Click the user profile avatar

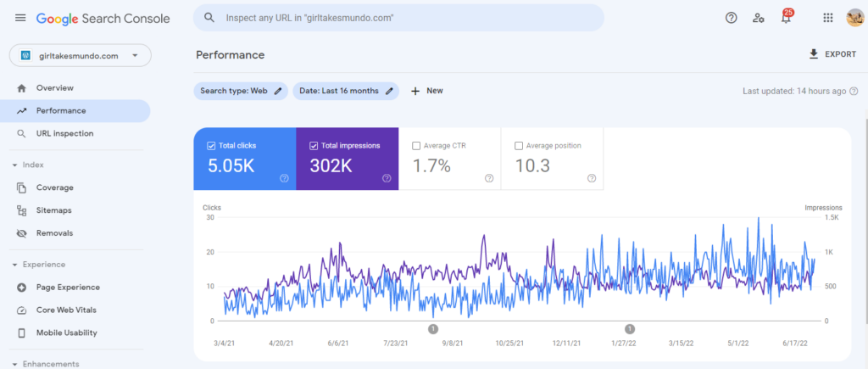click(x=854, y=18)
